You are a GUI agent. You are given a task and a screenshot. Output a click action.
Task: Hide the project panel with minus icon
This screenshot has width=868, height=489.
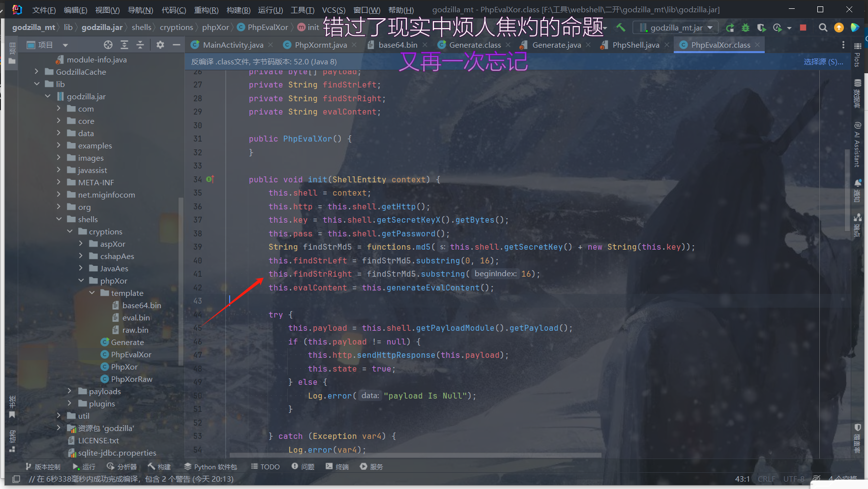click(x=177, y=45)
